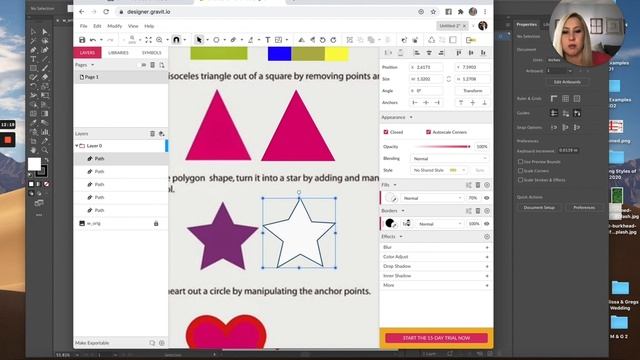Click the Fills trash icon

pos(478,185)
